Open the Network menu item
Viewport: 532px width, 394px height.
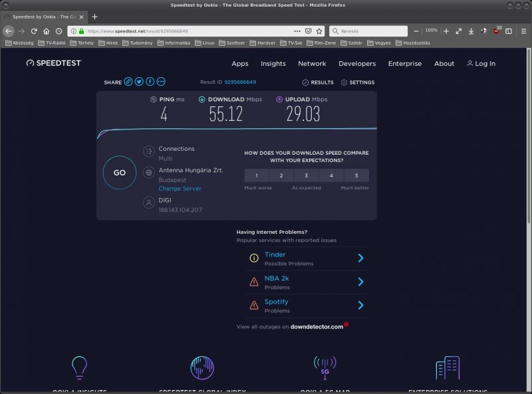pyautogui.click(x=312, y=63)
